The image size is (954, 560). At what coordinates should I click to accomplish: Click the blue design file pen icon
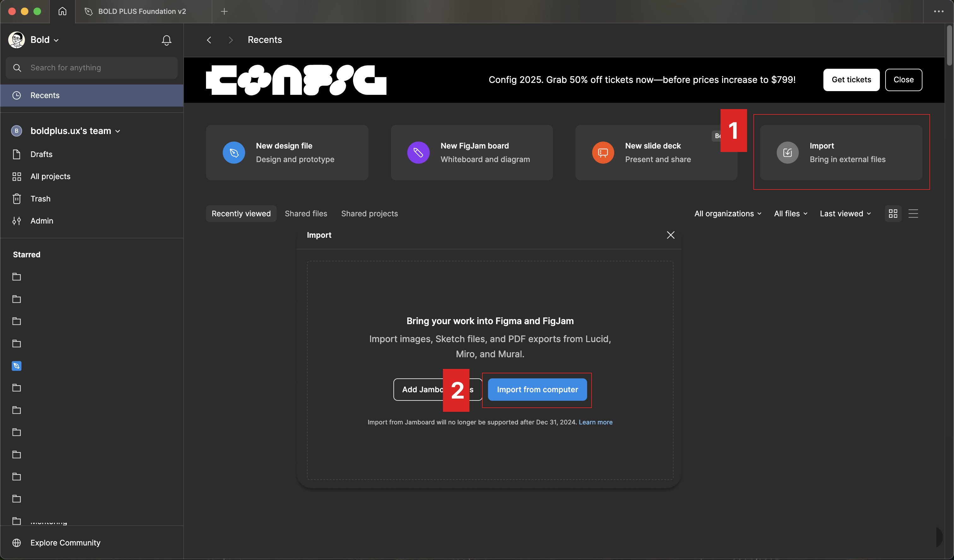[234, 153]
